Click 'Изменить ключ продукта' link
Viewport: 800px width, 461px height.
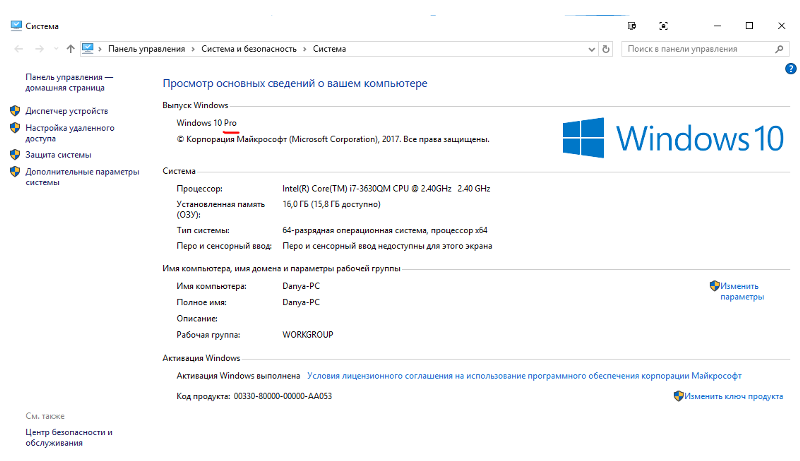pyautogui.click(x=734, y=396)
